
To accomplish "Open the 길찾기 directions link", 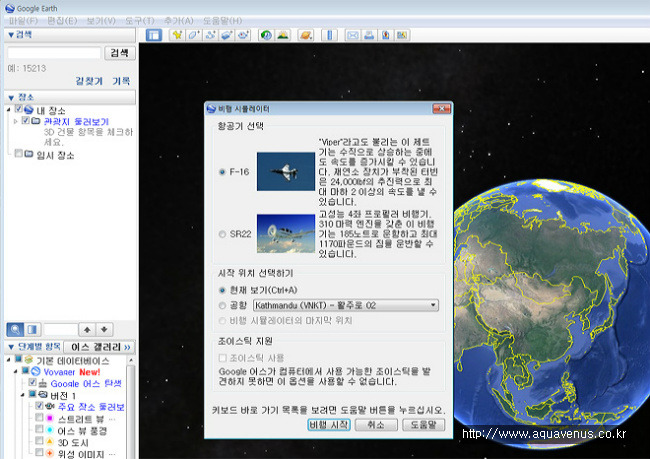I will [x=89, y=81].
